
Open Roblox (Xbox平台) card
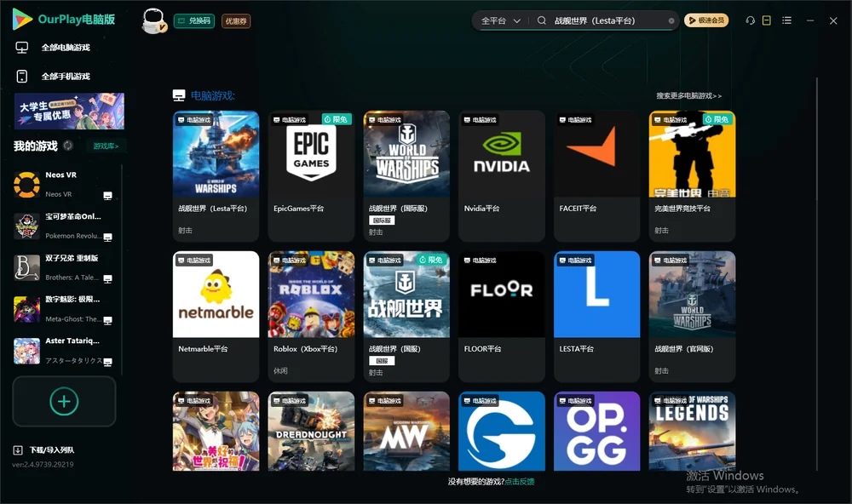click(311, 317)
